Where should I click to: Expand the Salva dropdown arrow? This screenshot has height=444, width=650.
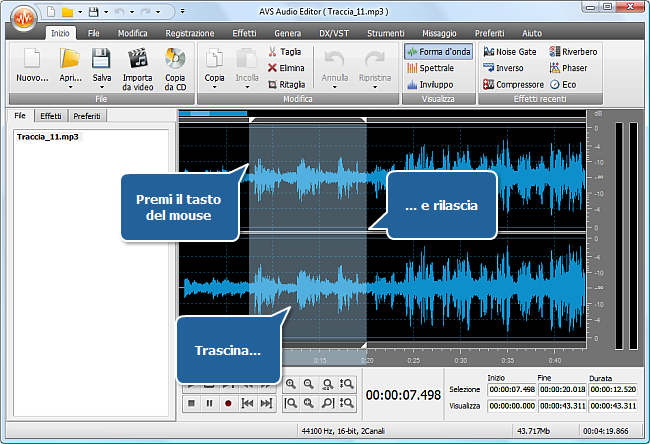point(101,87)
